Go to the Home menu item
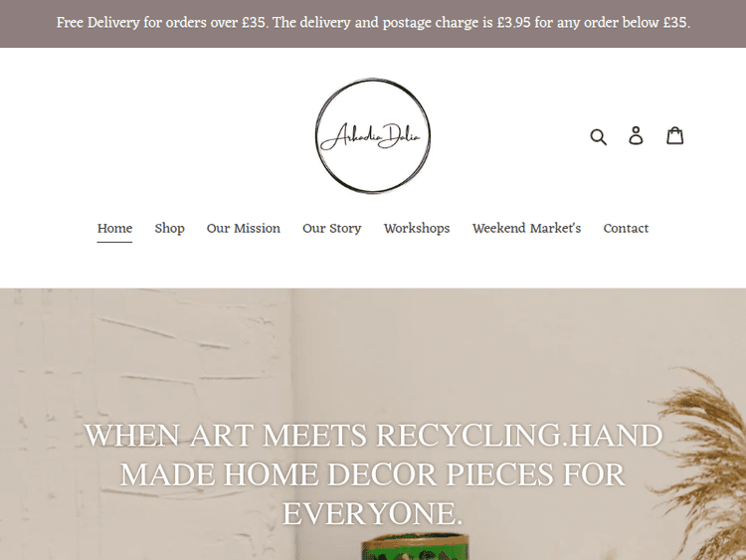746x560 pixels. click(114, 229)
